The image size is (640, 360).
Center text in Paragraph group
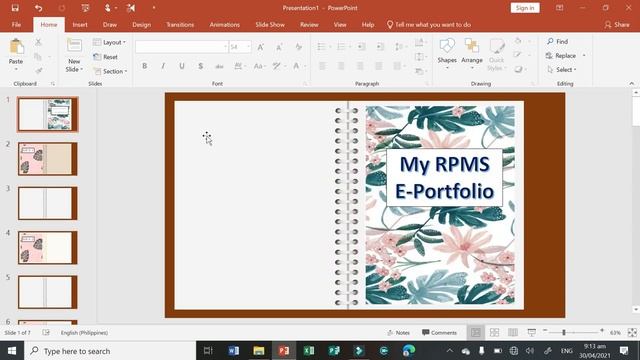click(x=341, y=66)
